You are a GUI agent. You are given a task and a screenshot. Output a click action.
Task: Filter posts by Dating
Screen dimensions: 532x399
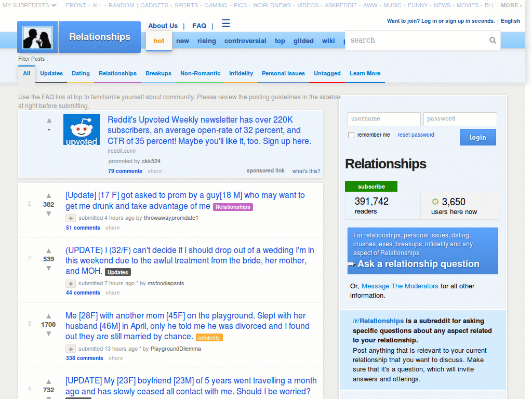(x=81, y=74)
